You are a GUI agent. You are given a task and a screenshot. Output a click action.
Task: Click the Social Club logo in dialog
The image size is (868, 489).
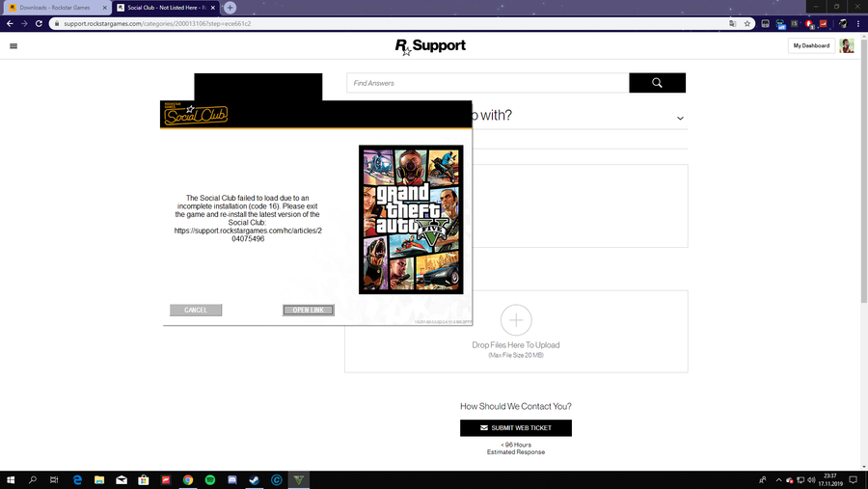click(x=196, y=114)
